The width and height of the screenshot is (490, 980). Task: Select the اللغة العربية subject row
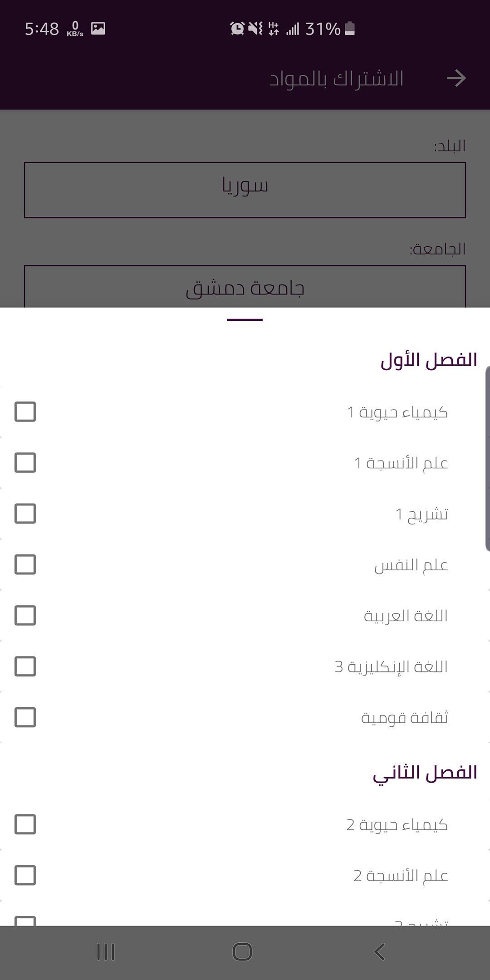tap(245, 615)
